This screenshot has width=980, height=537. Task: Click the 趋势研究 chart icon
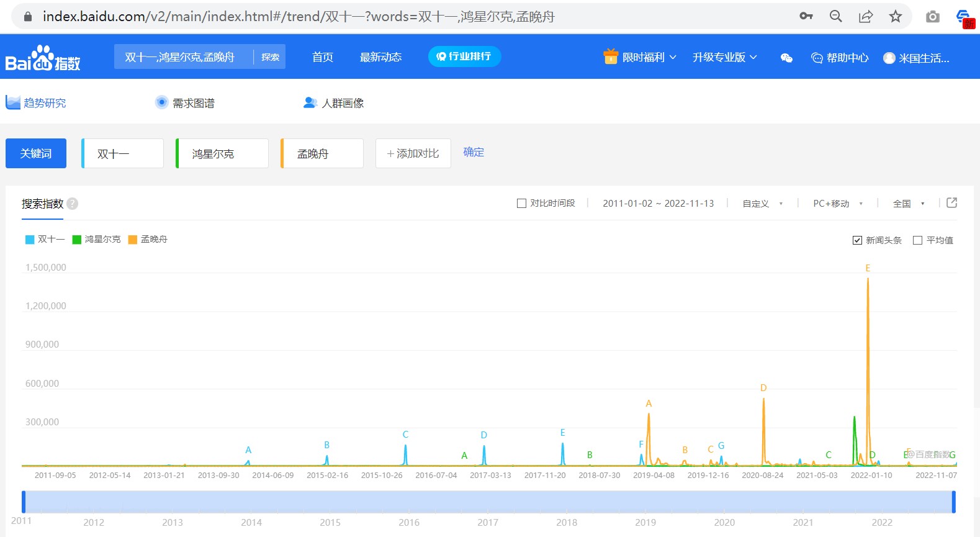pos(13,102)
